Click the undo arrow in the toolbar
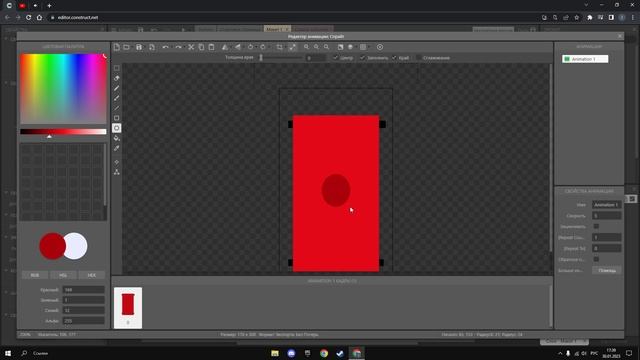640x360 pixels. (x=165, y=47)
